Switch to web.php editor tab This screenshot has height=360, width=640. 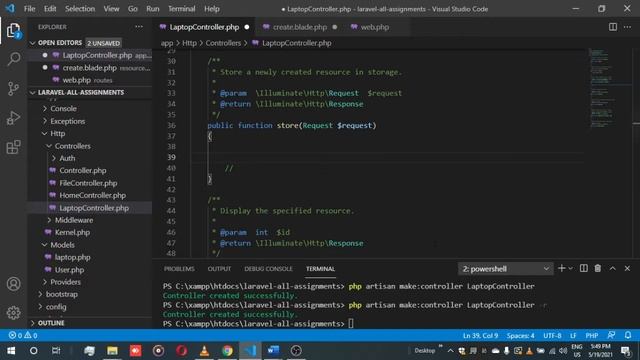pos(374,27)
